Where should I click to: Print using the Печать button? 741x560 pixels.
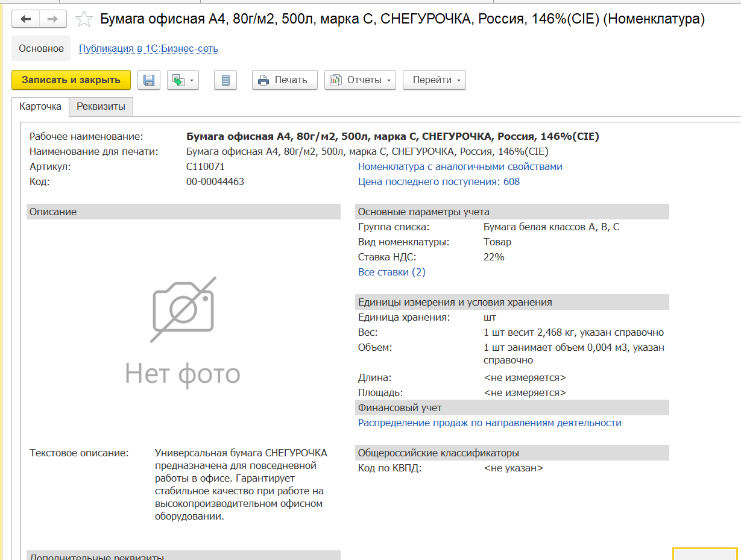tap(285, 80)
